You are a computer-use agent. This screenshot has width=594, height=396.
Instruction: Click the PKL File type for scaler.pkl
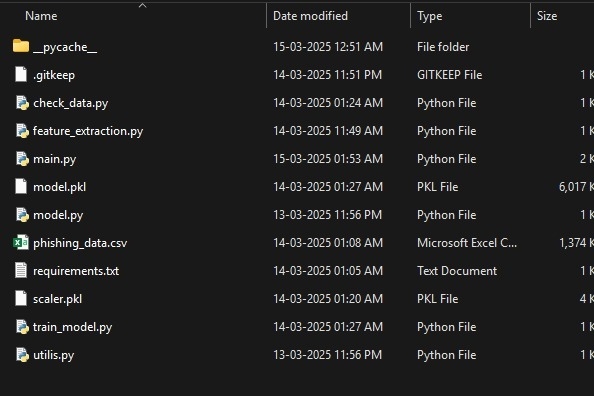(x=438, y=299)
